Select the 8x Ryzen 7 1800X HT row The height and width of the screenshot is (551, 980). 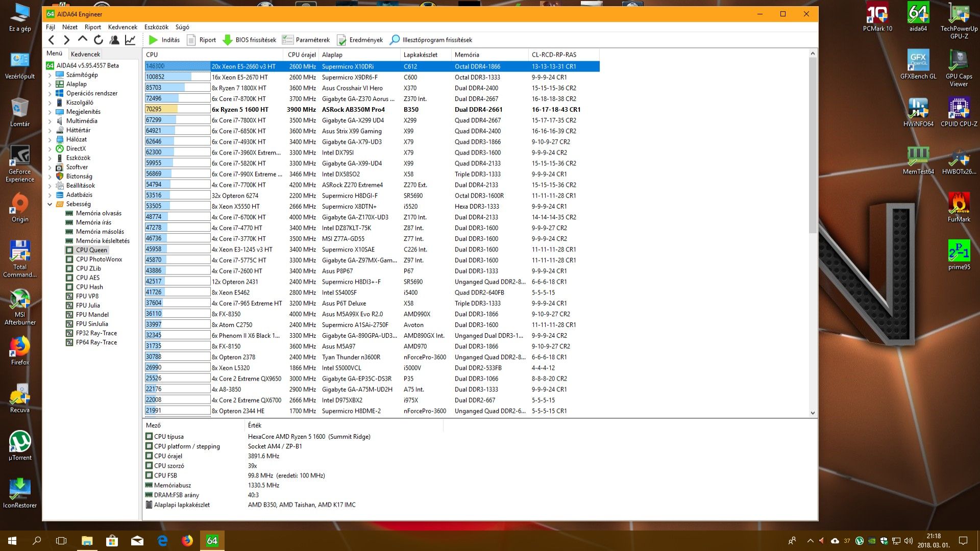(x=372, y=88)
